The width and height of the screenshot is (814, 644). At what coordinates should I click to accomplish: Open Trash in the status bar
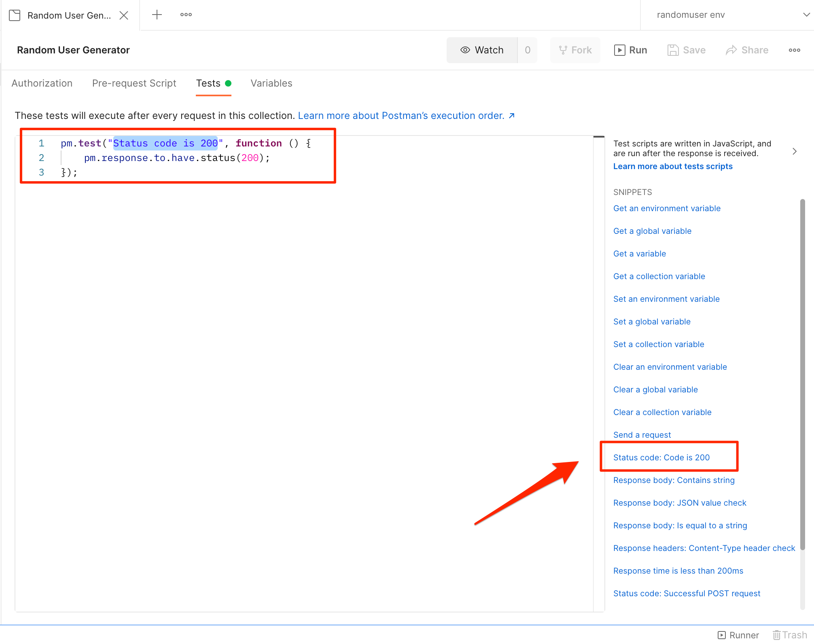pyautogui.click(x=790, y=635)
